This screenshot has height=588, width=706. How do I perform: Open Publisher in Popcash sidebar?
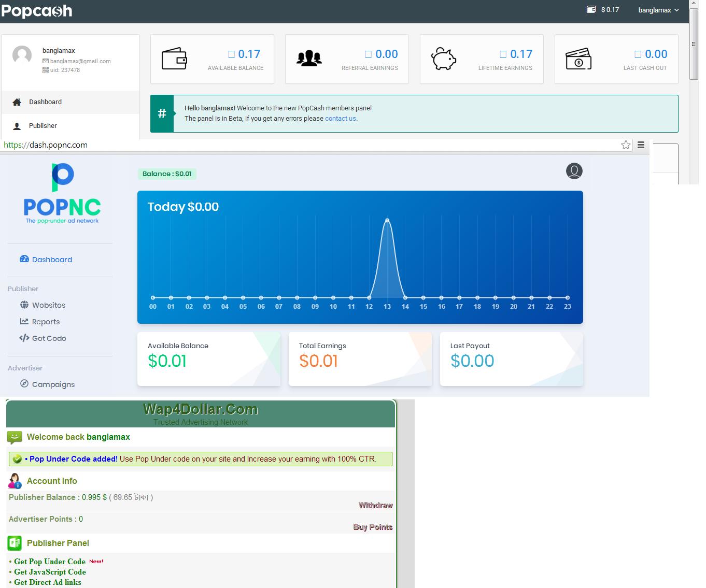43,126
